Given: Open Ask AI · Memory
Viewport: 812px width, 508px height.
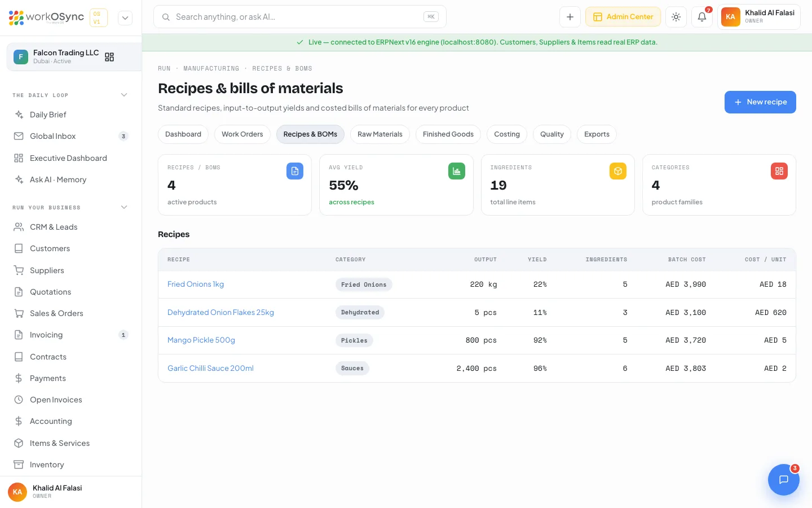Looking at the screenshot, I should 70,179.
